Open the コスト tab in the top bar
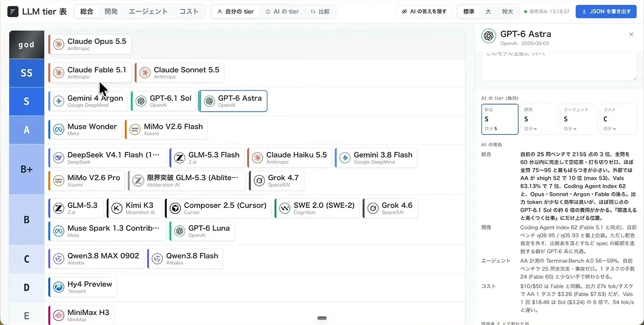 [189, 12]
